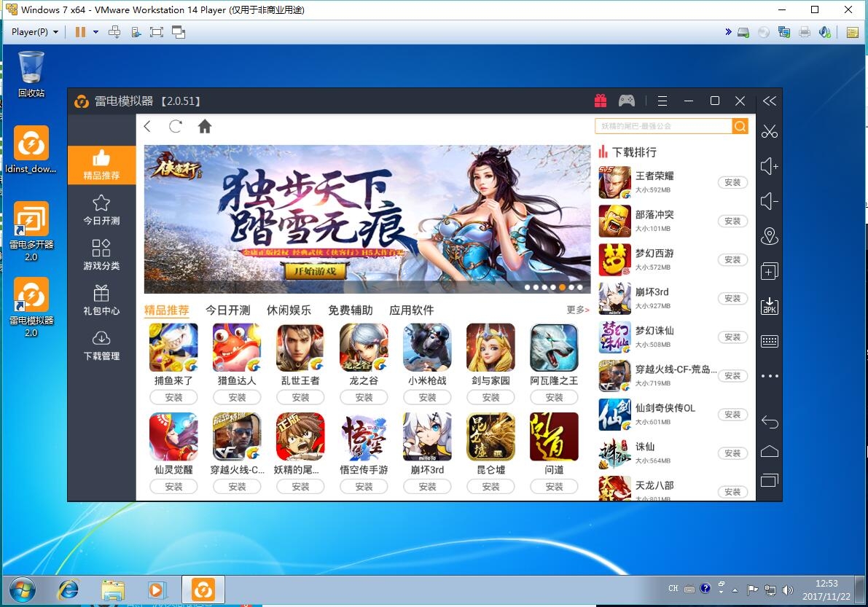This screenshot has height=607, width=868.
Task: Install 猎鱼达人 game
Action: 237,397
